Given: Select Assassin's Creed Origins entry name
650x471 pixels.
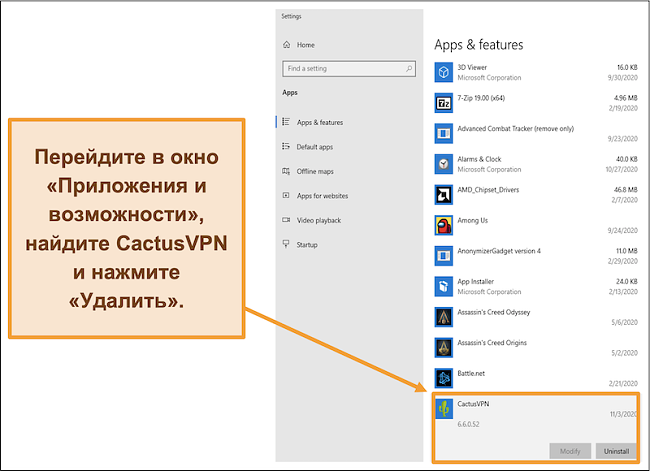Looking at the screenshot, I should click(x=492, y=343).
